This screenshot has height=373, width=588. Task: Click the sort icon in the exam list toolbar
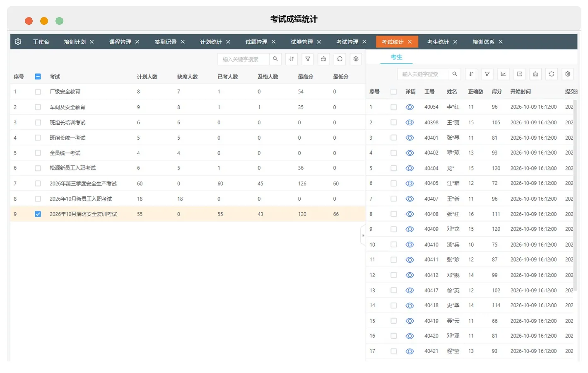[x=292, y=59]
